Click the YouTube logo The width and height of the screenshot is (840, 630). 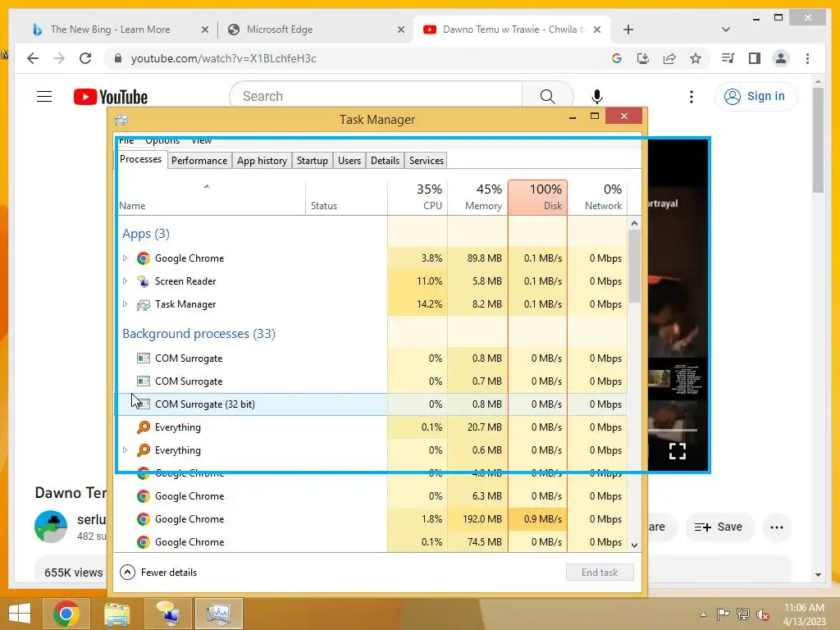point(111,97)
